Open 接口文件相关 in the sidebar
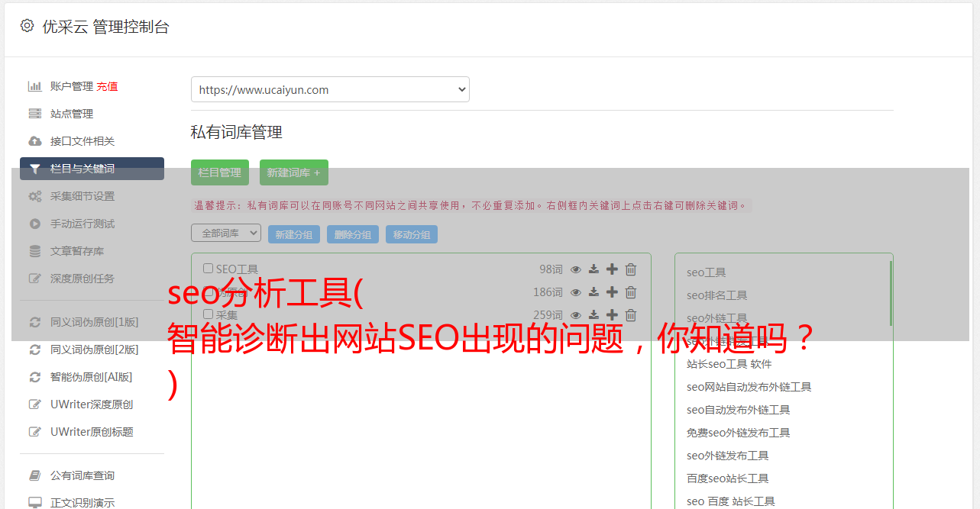 [82, 141]
